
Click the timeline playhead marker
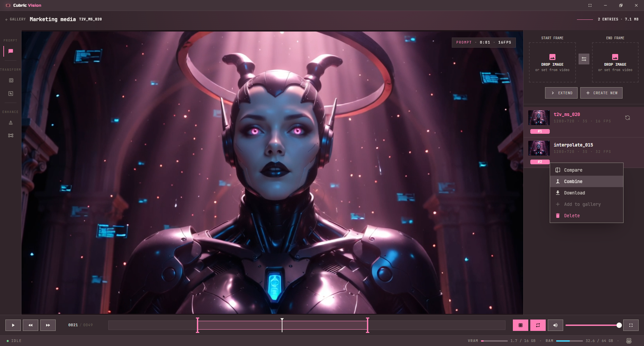pyautogui.click(x=282, y=325)
